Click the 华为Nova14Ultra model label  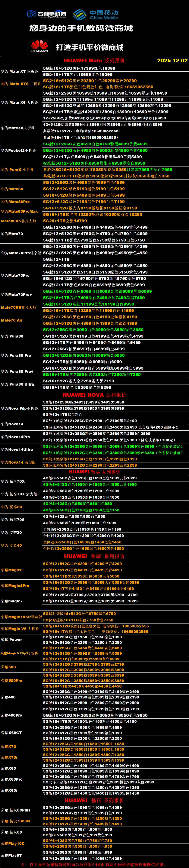[x=17, y=449]
